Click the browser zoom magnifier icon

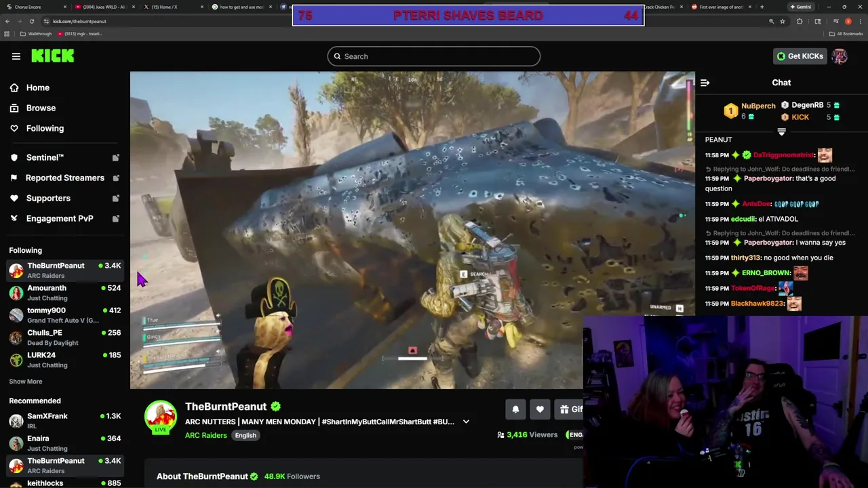(x=771, y=21)
